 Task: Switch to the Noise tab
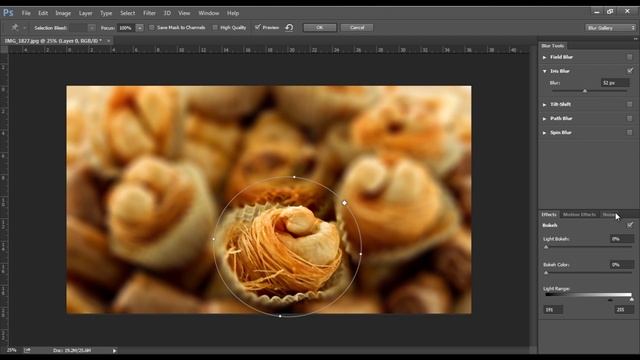click(x=609, y=215)
